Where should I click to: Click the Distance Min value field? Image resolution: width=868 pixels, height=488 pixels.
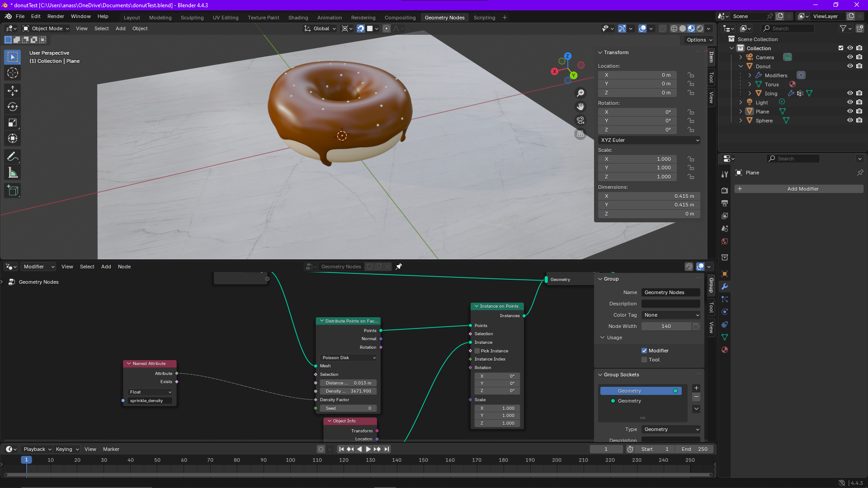pos(349,383)
